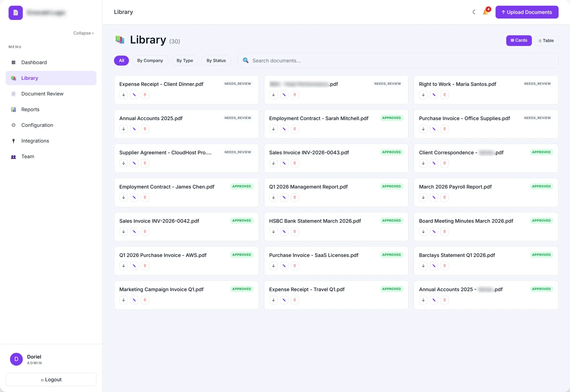Edit Sales Invoice INV-2026-0042.pdf
The image size is (570, 392).
[134, 232]
